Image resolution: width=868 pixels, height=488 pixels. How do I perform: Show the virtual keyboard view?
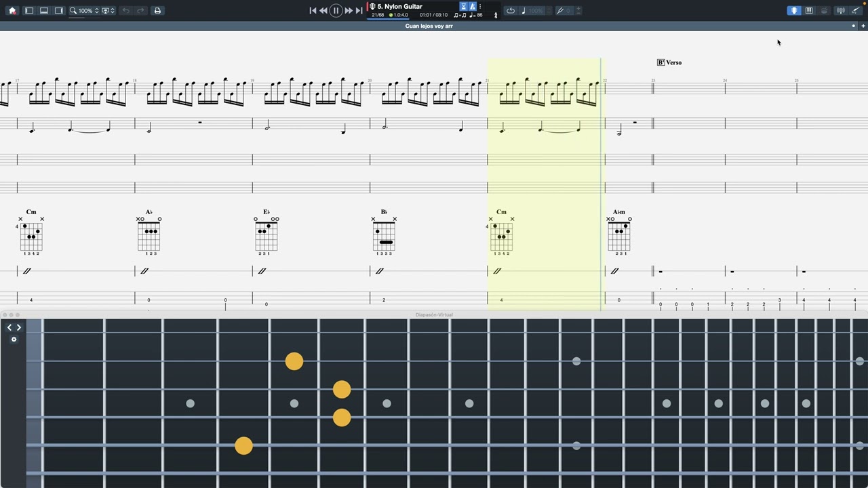point(809,11)
